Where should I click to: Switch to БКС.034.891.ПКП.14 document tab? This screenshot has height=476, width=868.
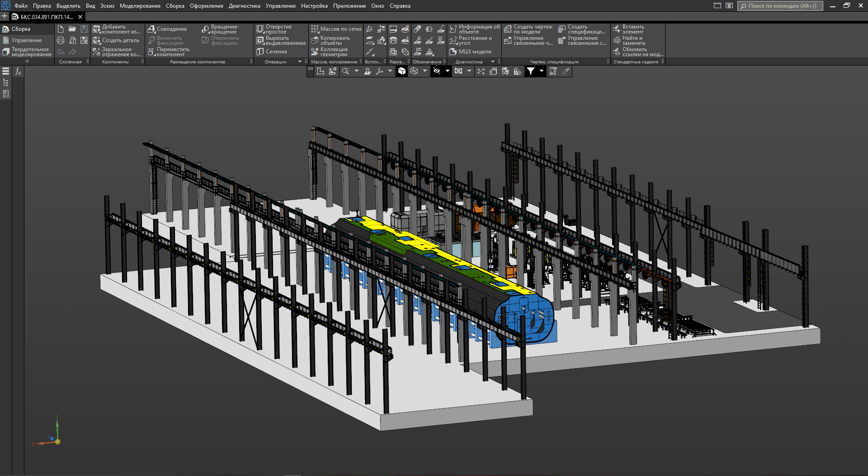[46, 17]
